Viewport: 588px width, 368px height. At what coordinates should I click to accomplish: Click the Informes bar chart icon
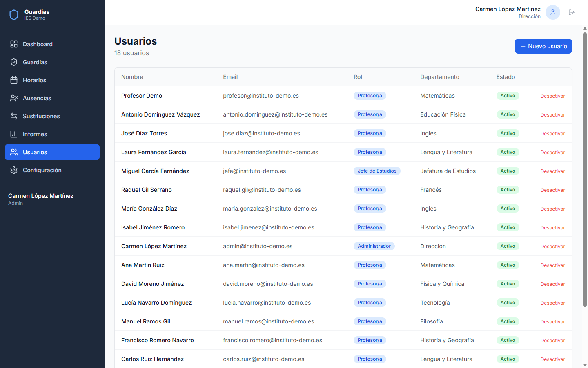(14, 134)
